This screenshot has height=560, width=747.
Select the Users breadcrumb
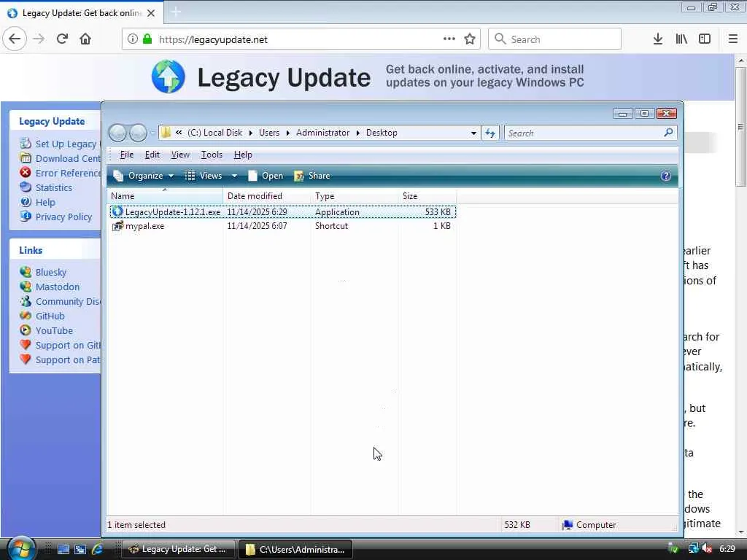pyautogui.click(x=269, y=133)
